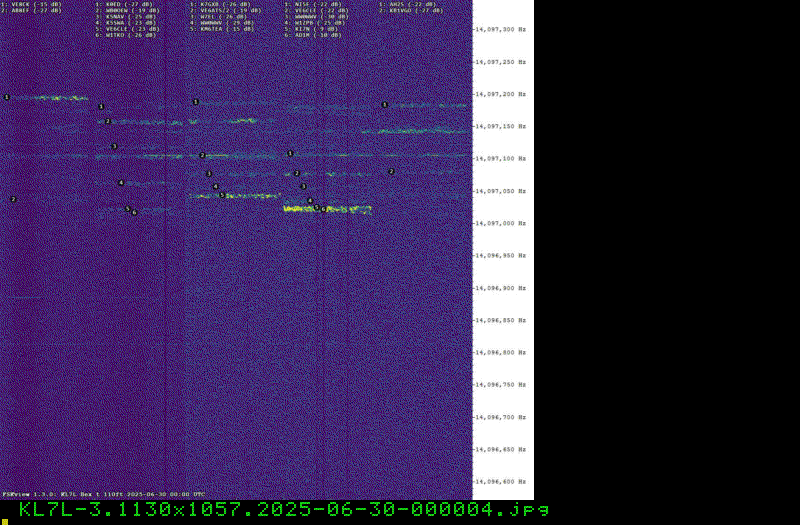
Task: Click the 14,096,650 Hz frequency label
Action: click(501, 449)
